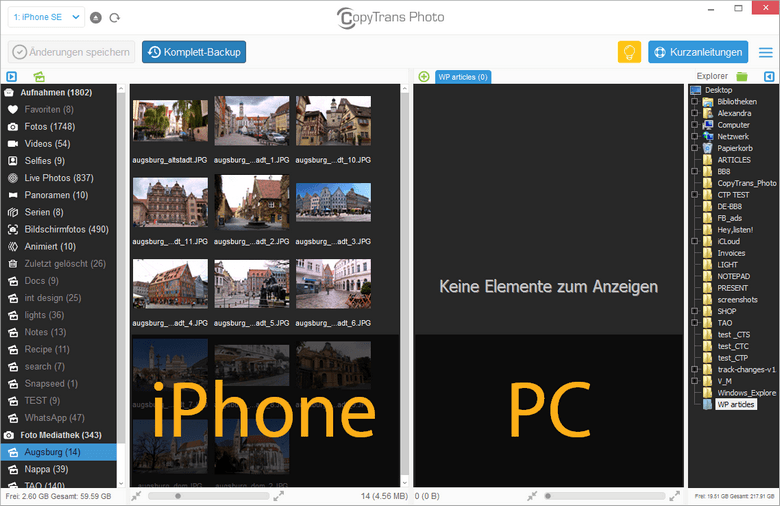Expand the iCloud folder node
Viewport: 780px width, 506px height.
click(x=695, y=241)
